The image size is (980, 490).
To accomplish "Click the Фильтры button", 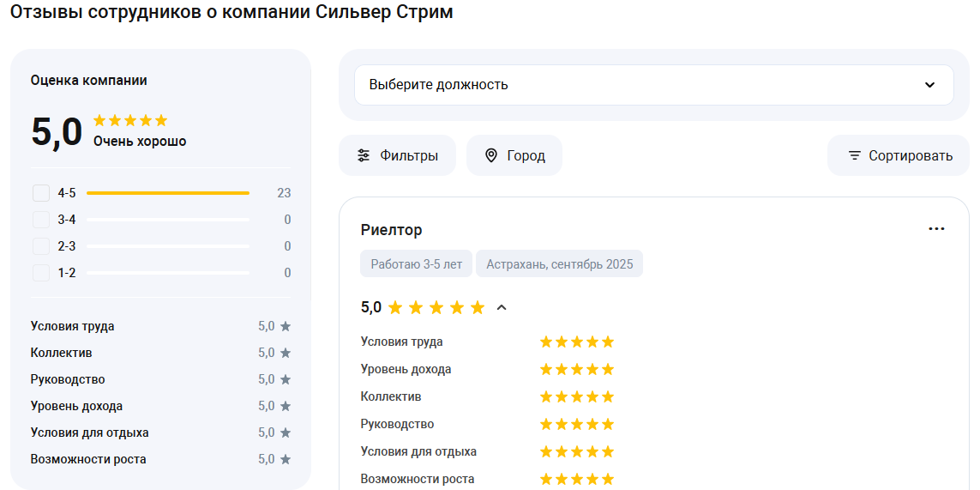I will 397,155.
